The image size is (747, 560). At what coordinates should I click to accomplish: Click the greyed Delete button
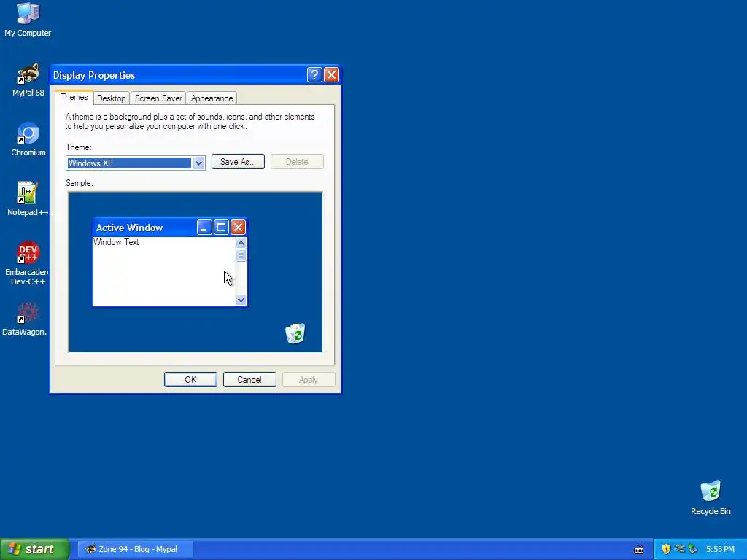click(x=297, y=162)
